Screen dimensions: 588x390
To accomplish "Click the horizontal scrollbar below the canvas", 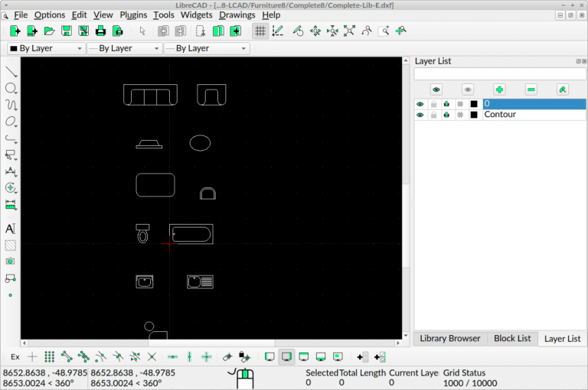I will click(211, 343).
